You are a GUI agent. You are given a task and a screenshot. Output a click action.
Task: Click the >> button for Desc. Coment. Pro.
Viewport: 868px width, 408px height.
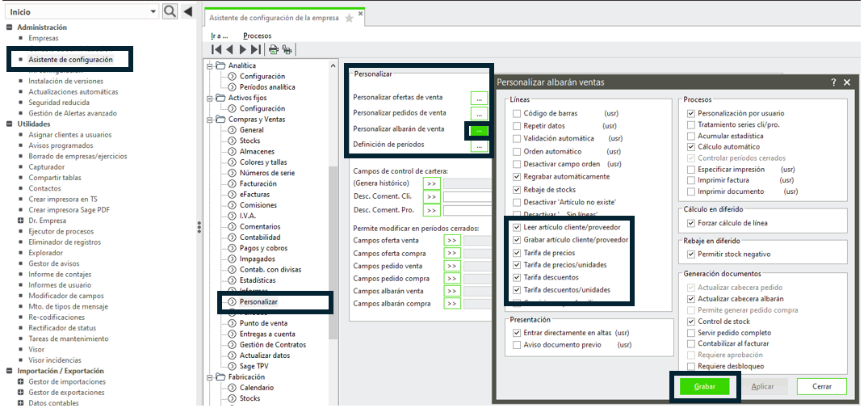tap(431, 210)
